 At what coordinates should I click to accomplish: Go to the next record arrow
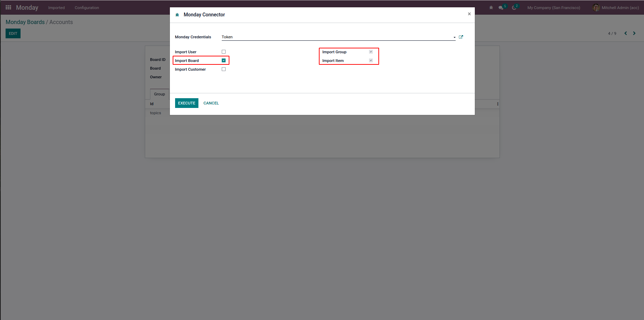click(x=634, y=33)
